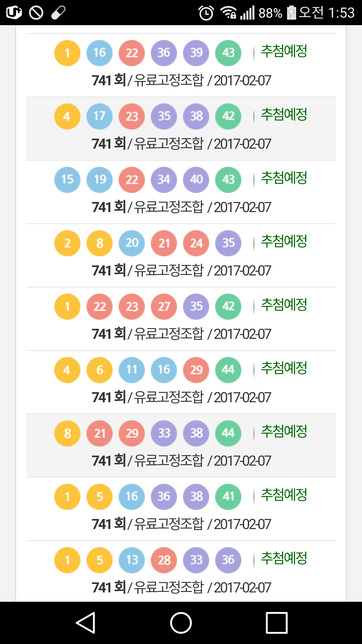
Task: Tap the Android back navigation button
Action: click(86, 623)
